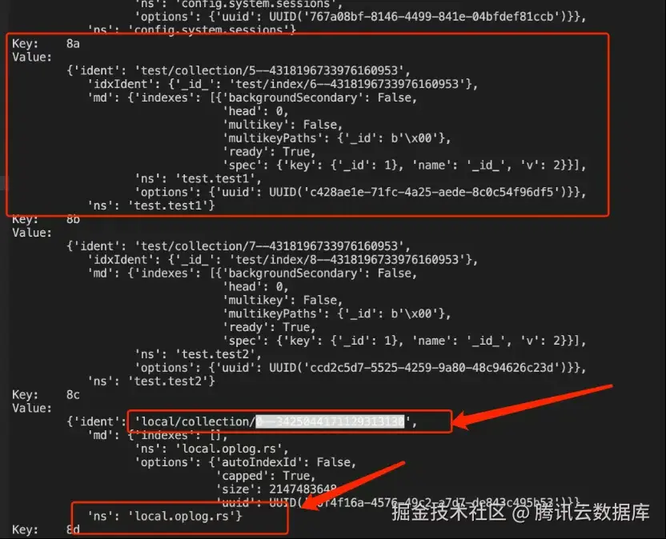Screen dimensions: 666x539
Task: Click the 'local/collection/' text in the red box
Action: 195,422
